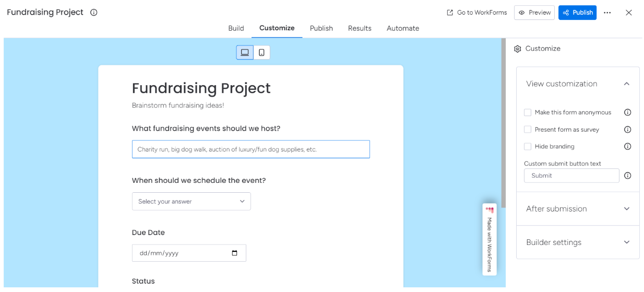Click the When should we schedule the event? label
This screenshot has height=292, width=644.
click(x=199, y=181)
